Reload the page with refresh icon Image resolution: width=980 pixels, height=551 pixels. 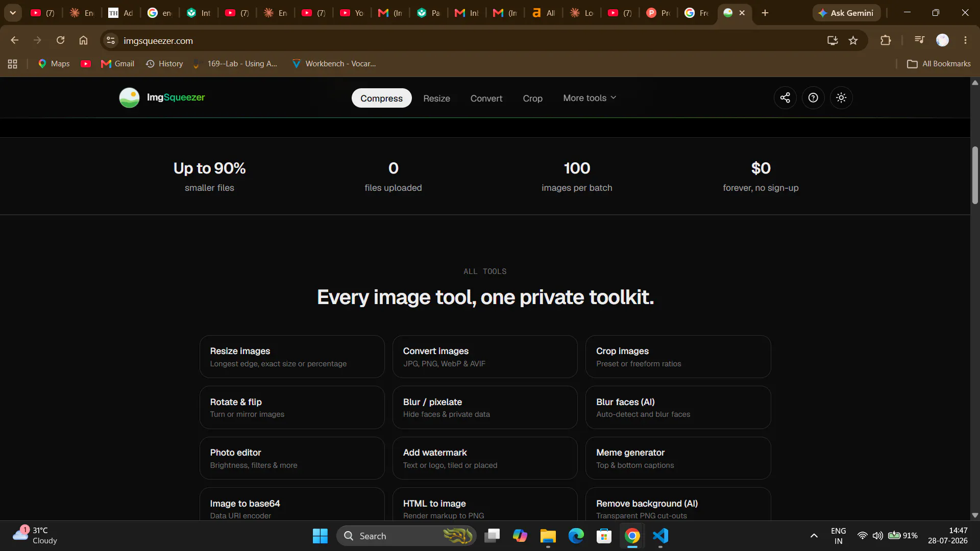[60, 40]
